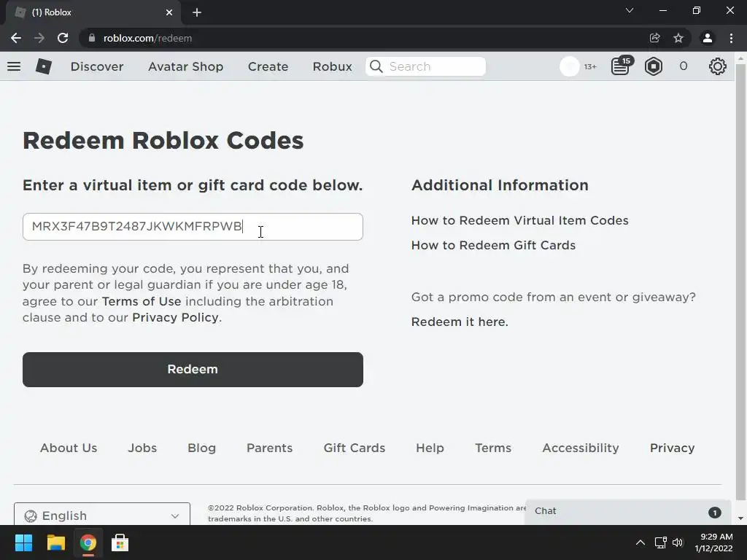Viewport: 747px width, 560px height.
Task: Open Privacy footer link
Action: 672,448
